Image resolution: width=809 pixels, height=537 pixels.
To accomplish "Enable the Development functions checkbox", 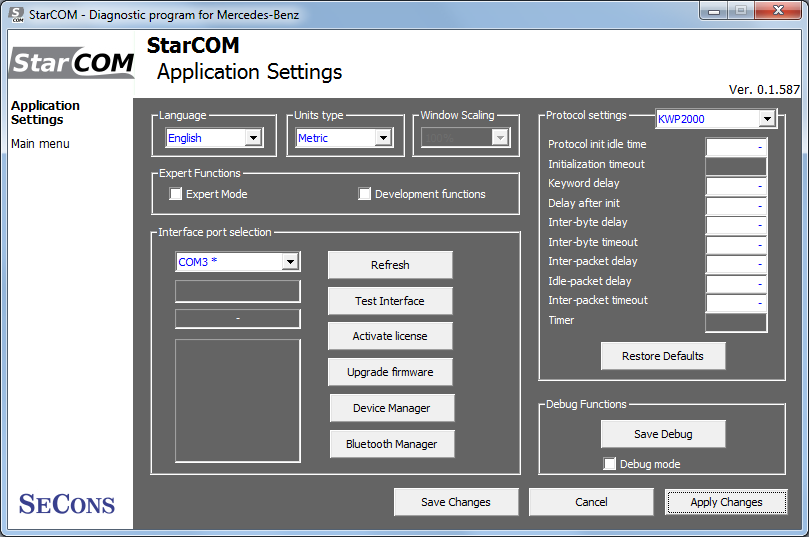I will [364, 194].
